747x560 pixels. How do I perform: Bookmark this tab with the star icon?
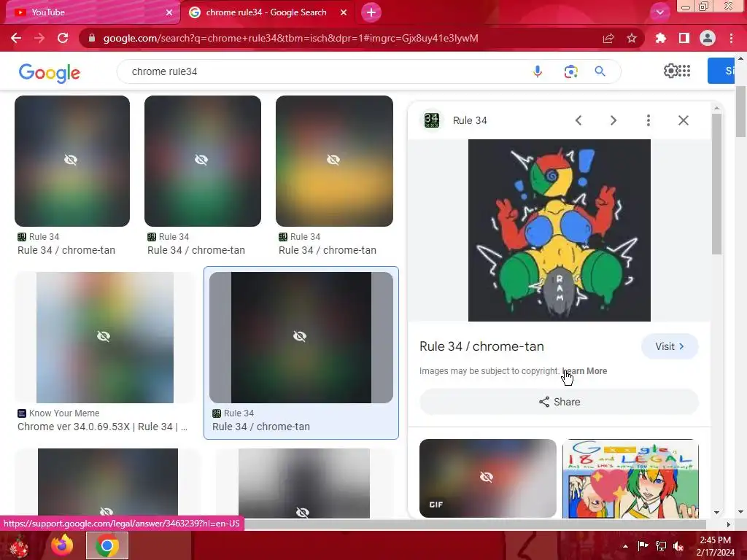(632, 38)
